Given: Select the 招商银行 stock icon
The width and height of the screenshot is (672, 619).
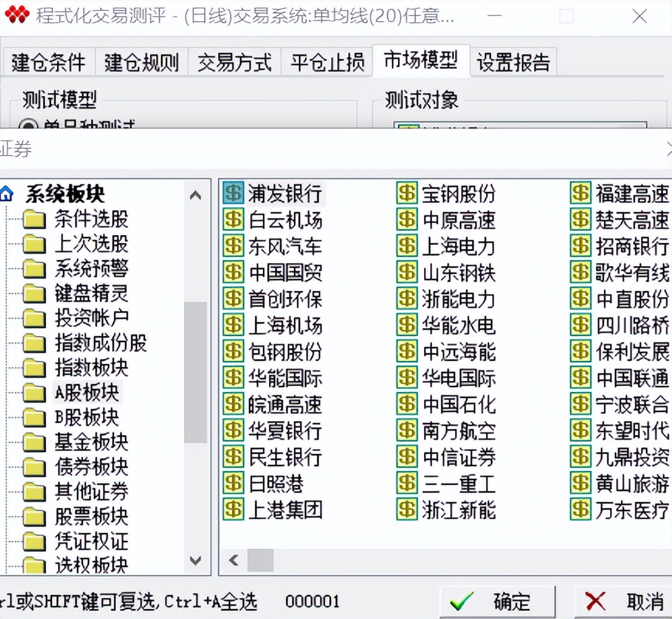Looking at the screenshot, I should 580,246.
